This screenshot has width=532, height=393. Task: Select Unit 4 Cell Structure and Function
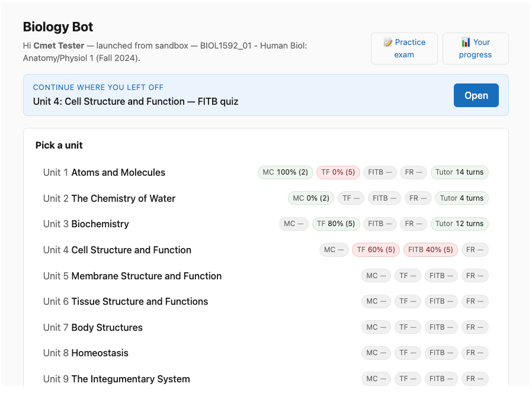click(x=117, y=250)
